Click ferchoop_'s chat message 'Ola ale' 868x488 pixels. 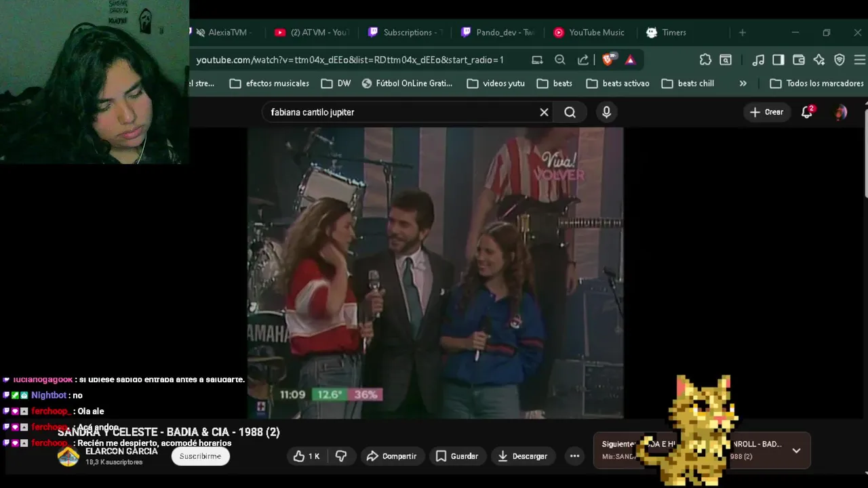[x=91, y=411]
